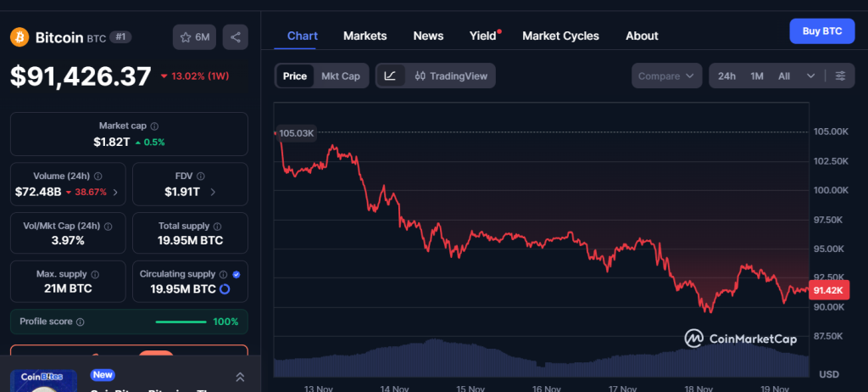Click the Max. supply info icon
This screenshot has width=868, height=392.
coord(95,274)
